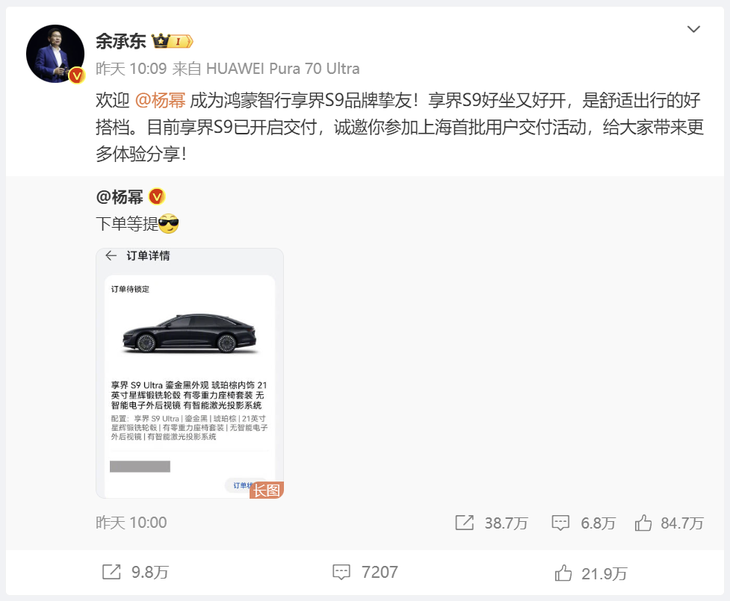Click the 长图 long image tag
This screenshot has width=730, height=601.
tap(267, 490)
